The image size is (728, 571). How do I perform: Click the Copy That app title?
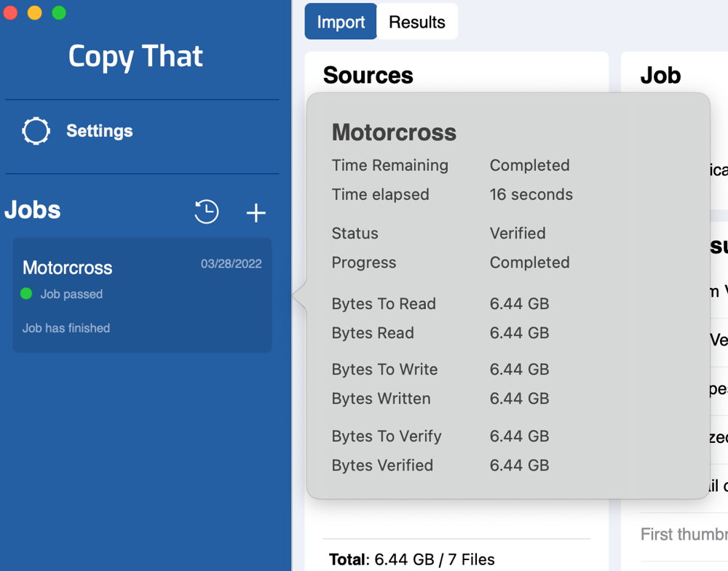point(135,57)
